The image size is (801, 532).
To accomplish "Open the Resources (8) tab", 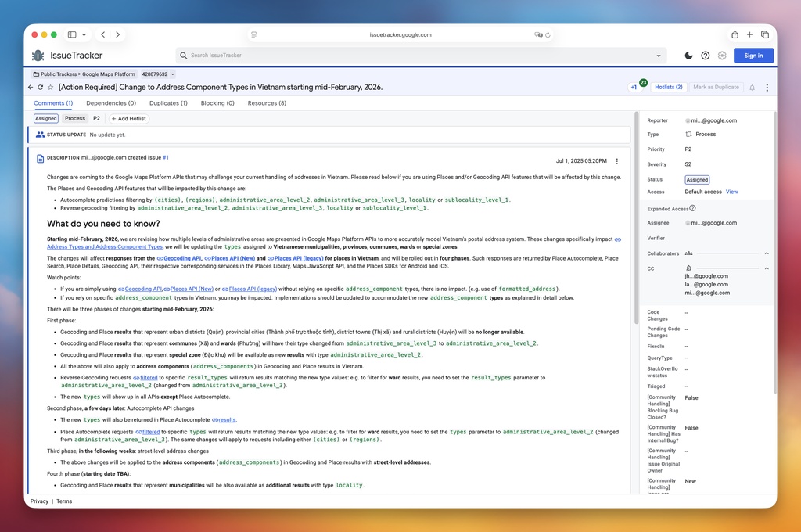I will click(x=267, y=103).
